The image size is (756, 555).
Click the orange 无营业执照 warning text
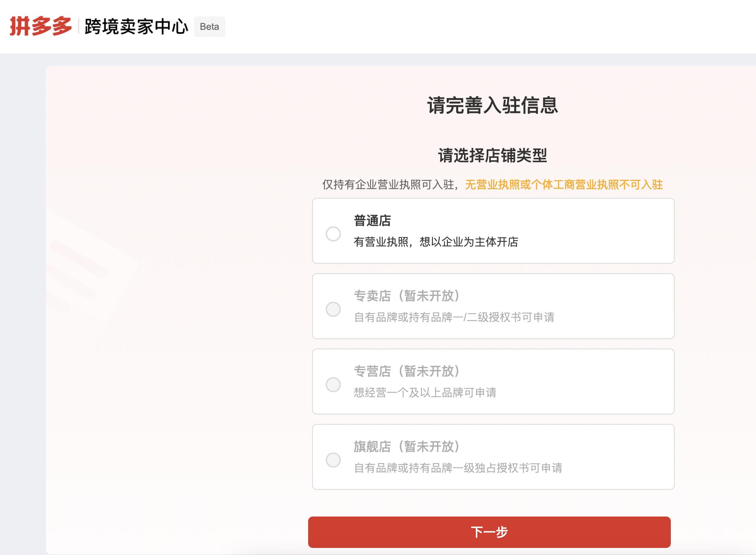point(563,185)
